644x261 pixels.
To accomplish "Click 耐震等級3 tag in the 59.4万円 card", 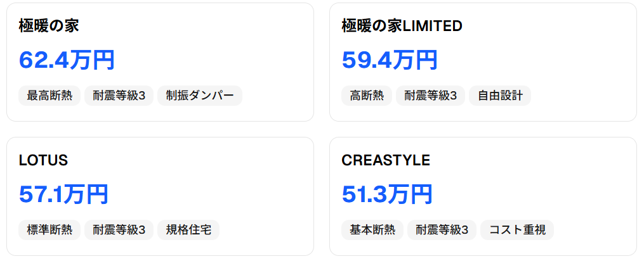I will pyautogui.click(x=431, y=96).
